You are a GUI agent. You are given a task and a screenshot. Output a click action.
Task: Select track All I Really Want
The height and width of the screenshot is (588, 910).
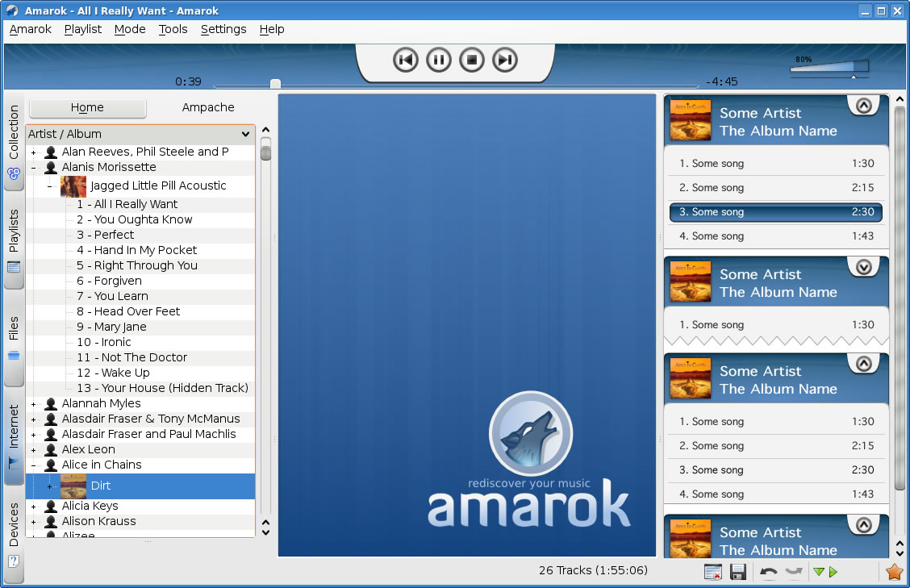127,204
